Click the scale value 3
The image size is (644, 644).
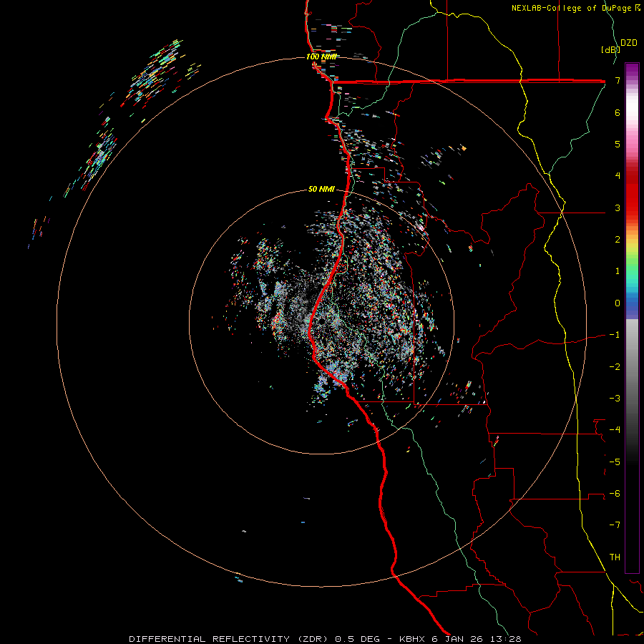click(618, 208)
